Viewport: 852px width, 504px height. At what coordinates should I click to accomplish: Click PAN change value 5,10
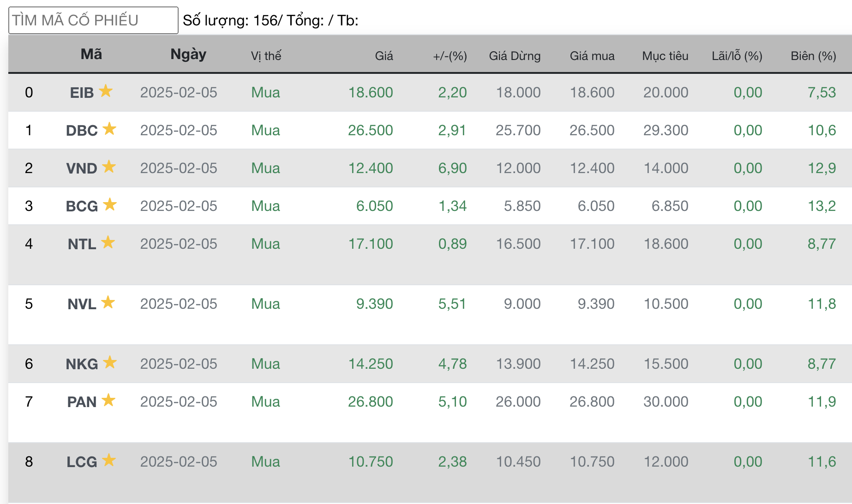pyautogui.click(x=452, y=402)
